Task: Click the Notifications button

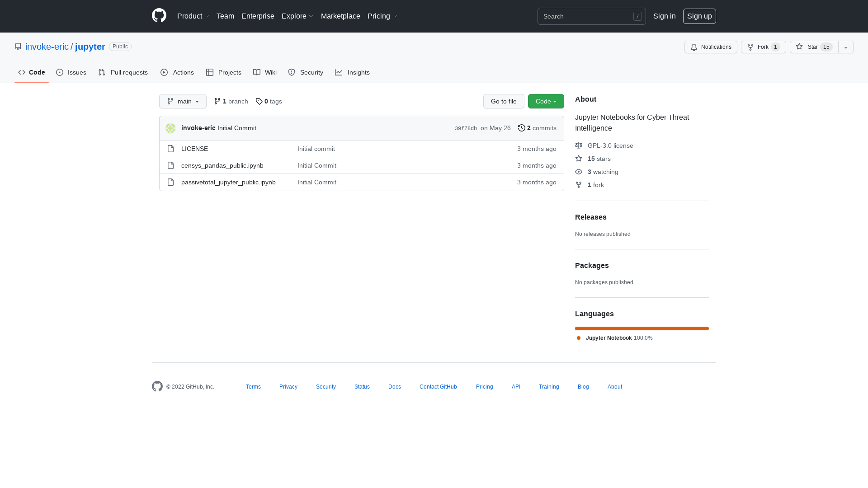Action: pos(711,47)
